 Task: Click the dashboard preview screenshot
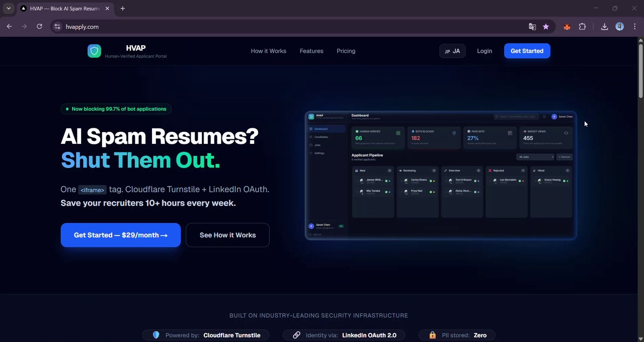(x=441, y=175)
